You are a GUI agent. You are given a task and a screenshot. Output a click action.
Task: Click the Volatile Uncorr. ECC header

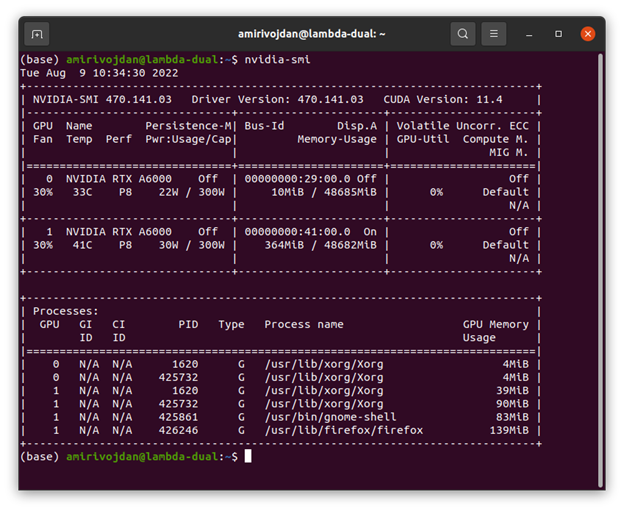(x=462, y=126)
